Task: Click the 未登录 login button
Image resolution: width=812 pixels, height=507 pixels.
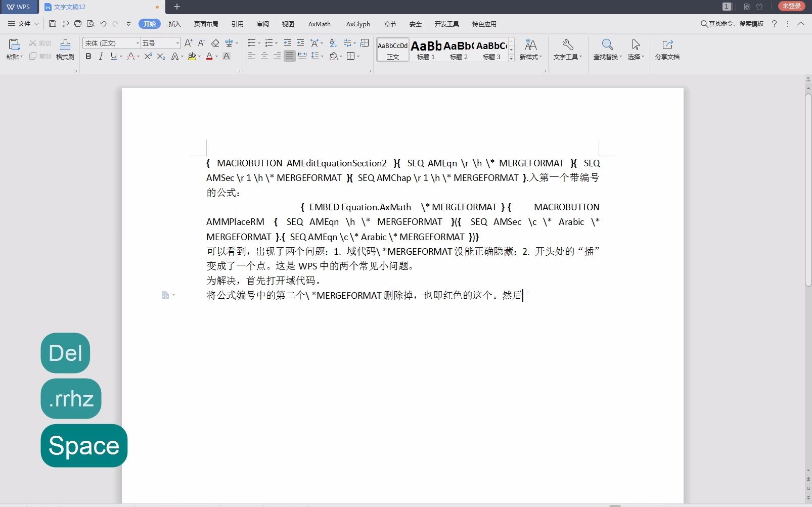Action: click(x=791, y=7)
